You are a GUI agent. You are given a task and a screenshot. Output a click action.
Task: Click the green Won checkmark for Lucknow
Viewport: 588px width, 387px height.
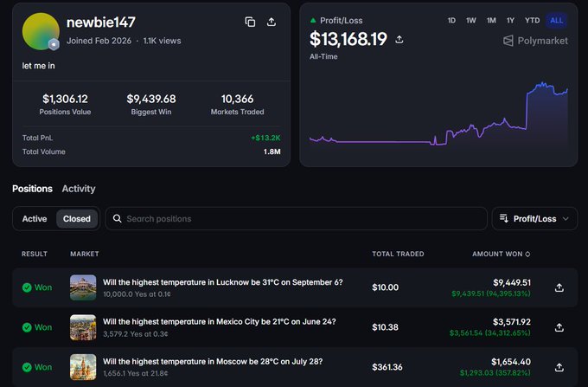[27, 287]
